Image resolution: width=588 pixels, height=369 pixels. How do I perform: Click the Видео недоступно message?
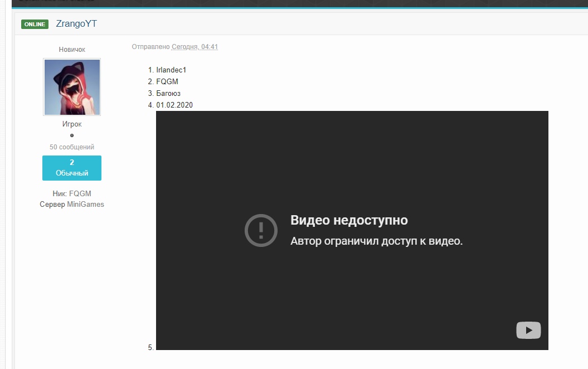point(348,220)
